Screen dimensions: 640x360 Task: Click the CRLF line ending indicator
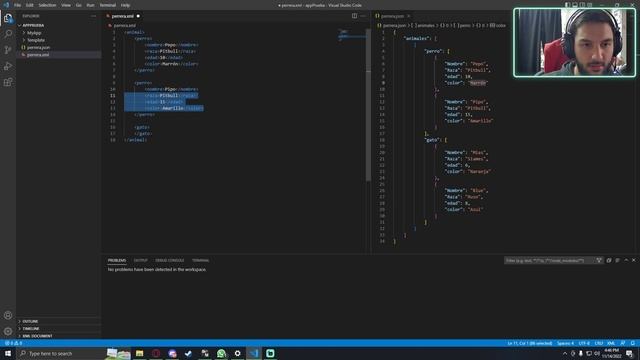click(x=599, y=343)
